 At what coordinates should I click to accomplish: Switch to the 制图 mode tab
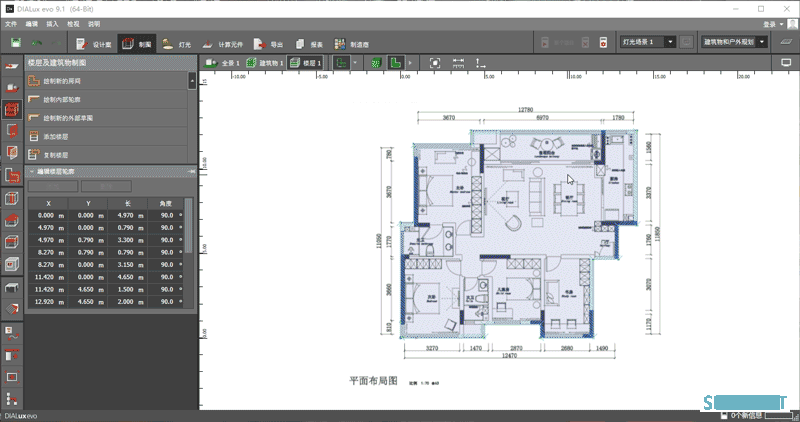tap(136, 44)
